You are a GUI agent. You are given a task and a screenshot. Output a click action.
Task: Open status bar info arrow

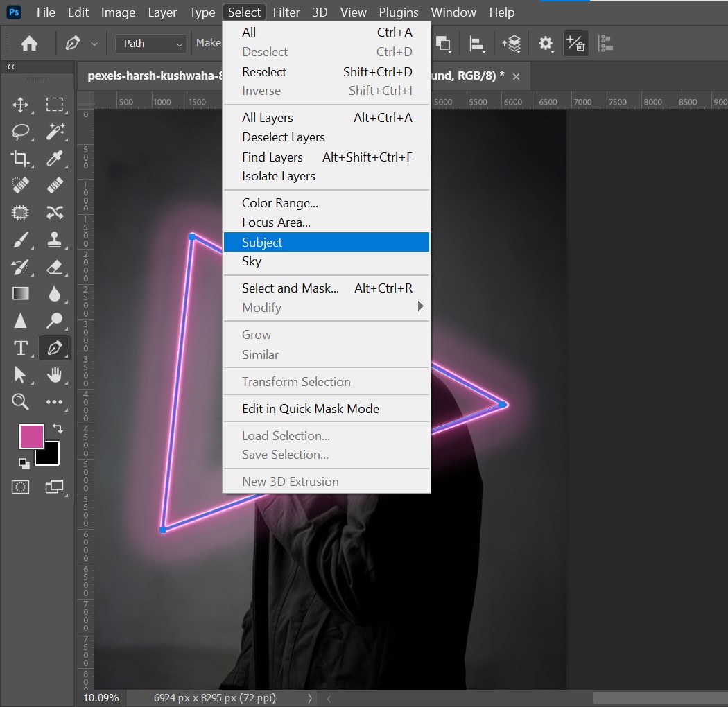point(310,698)
